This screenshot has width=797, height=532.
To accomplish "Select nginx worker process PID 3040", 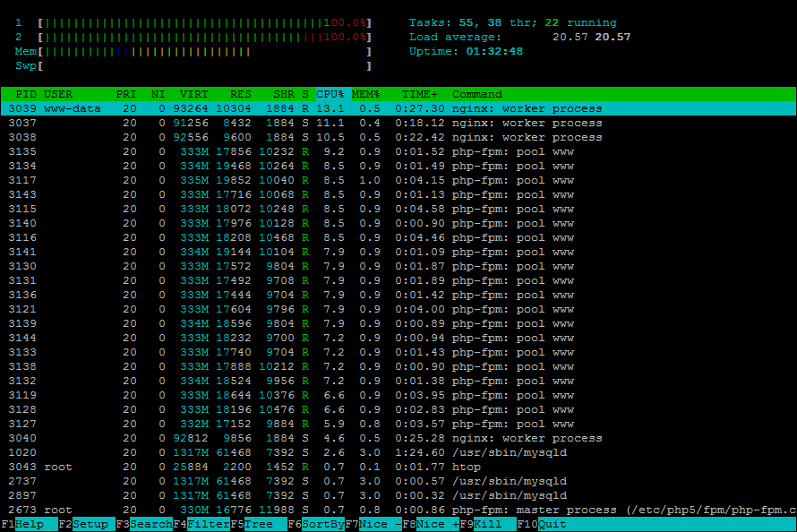I will point(398,438).
